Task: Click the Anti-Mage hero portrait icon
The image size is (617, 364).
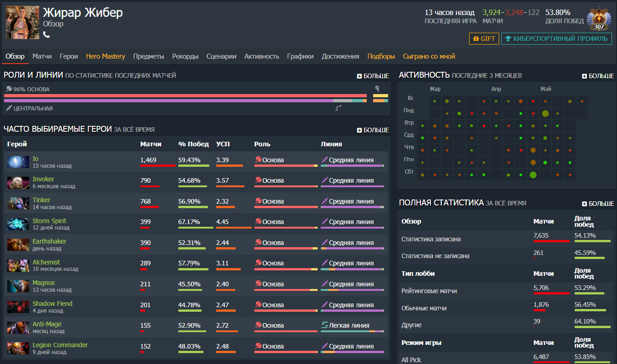Action: 18,328
